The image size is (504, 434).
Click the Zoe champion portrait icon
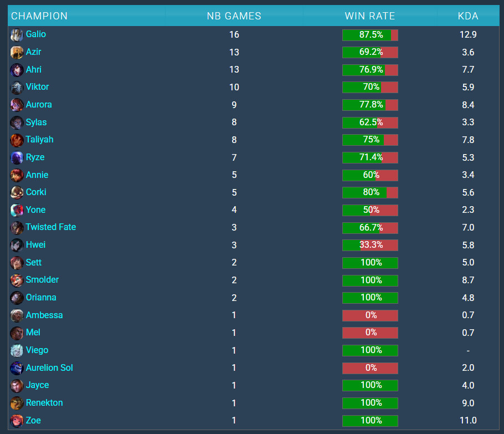pyautogui.click(x=17, y=421)
